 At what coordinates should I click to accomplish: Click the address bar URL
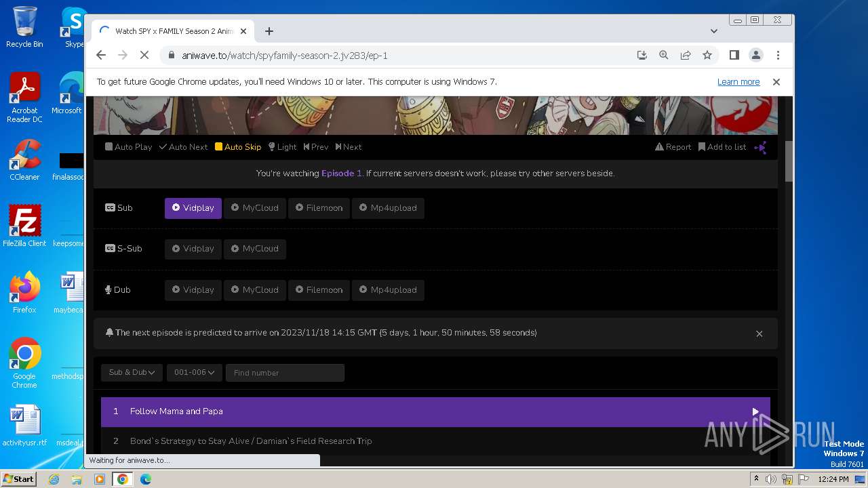coord(285,56)
